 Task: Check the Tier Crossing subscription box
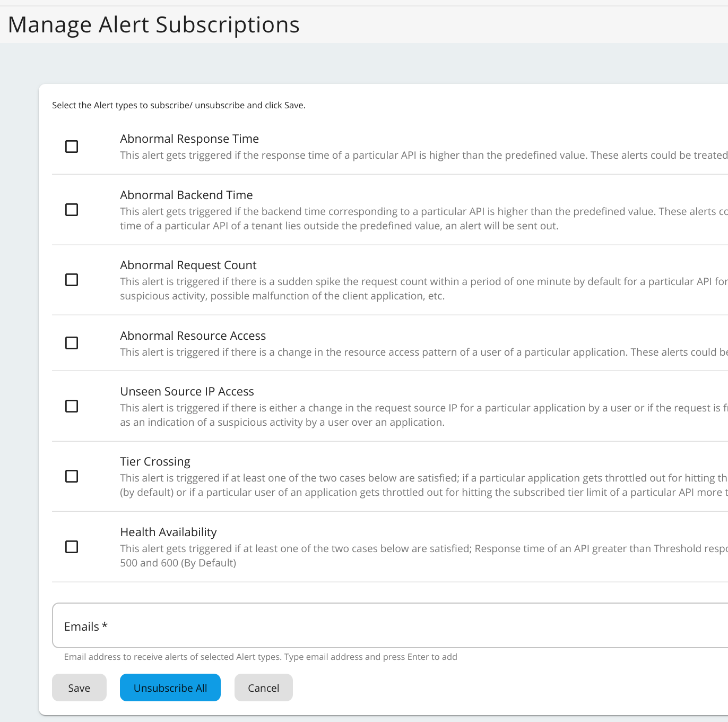coord(72,476)
